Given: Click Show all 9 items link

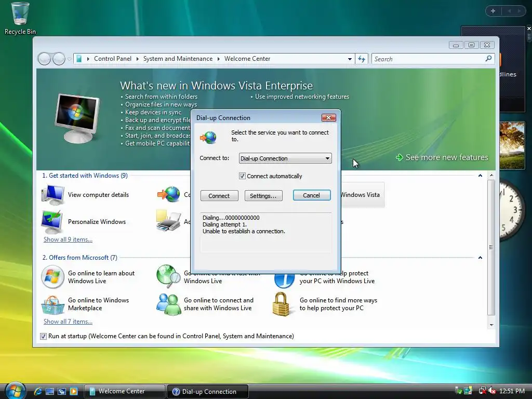Looking at the screenshot, I should (x=68, y=239).
